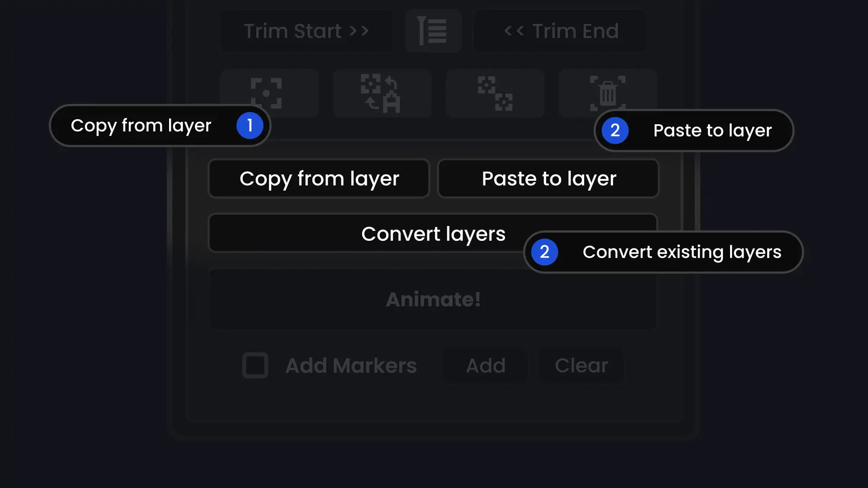This screenshot has height=488, width=868.
Task: Select the keyframe offset icon
Action: [x=495, y=94]
